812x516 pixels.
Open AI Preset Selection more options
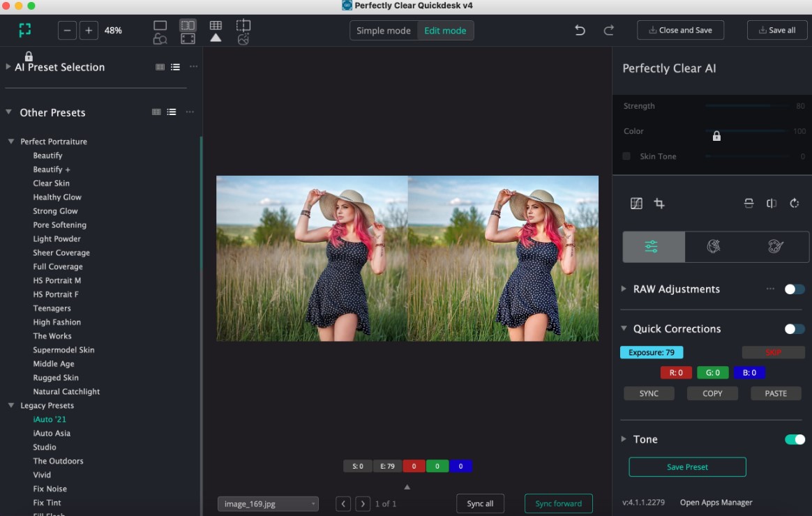tap(194, 67)
